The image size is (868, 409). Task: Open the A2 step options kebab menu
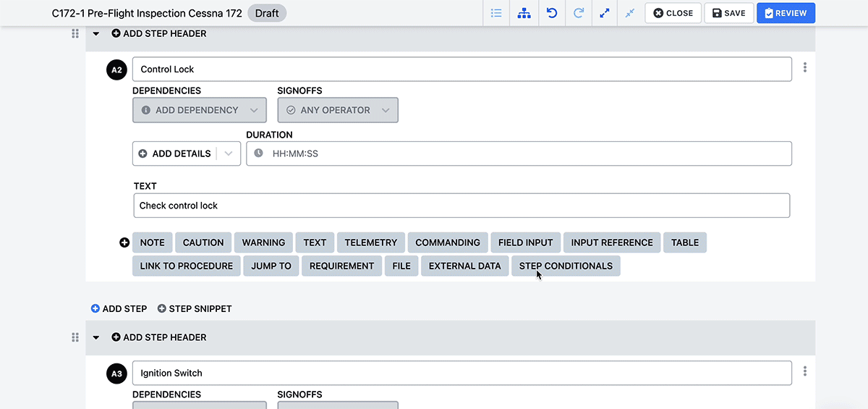[805, 68]
